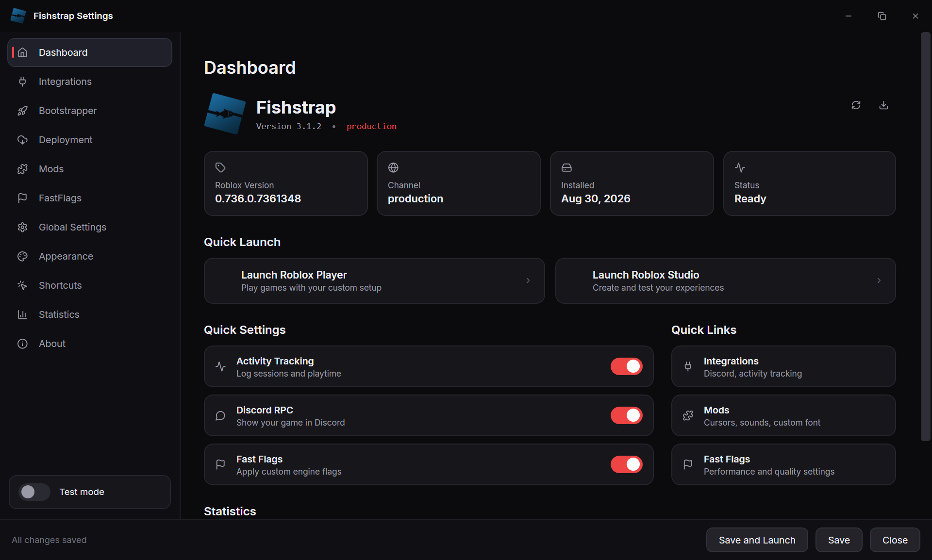Click the About info icon
Image resolution: width=932 pixels, height=560 pixels.
[x=22, y=344]
